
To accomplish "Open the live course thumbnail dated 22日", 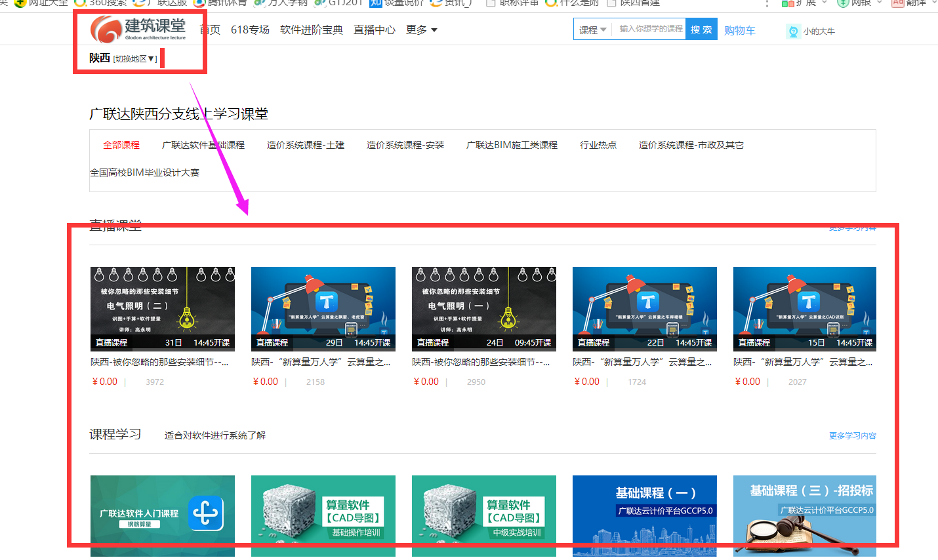I will point(645,309).
